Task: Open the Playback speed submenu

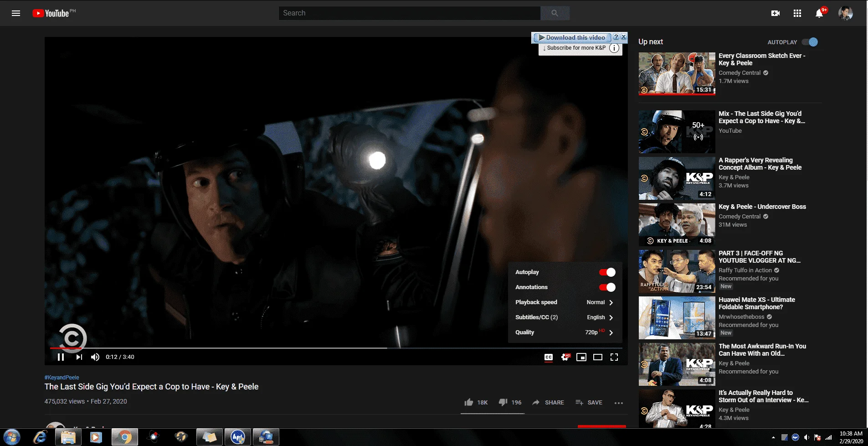Action: pos(565,302)
